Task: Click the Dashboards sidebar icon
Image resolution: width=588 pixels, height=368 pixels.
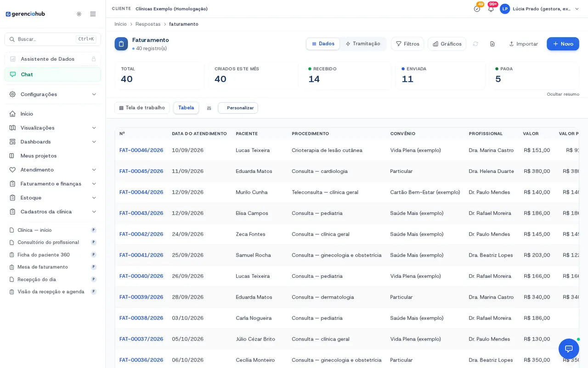Action: click(12, 142)
